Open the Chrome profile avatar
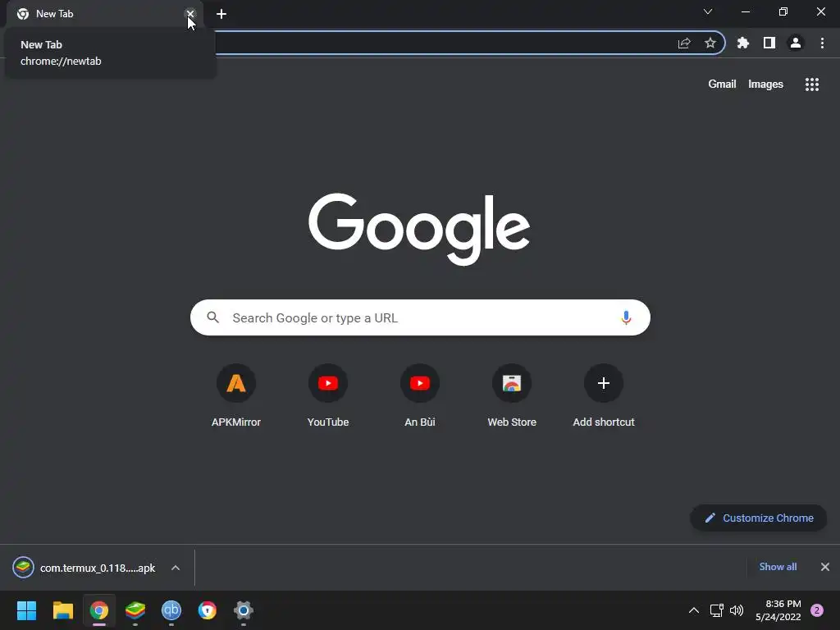Screen dimensions: 840x630 (795, 43)
